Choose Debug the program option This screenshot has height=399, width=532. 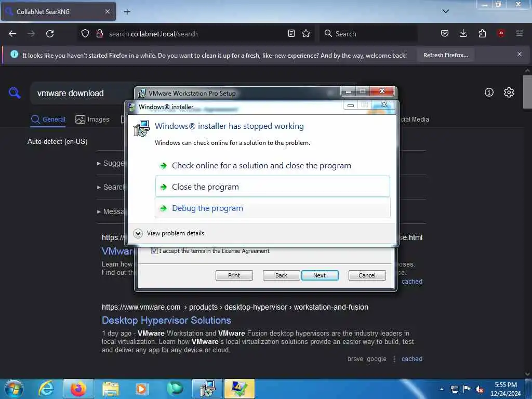272,208
